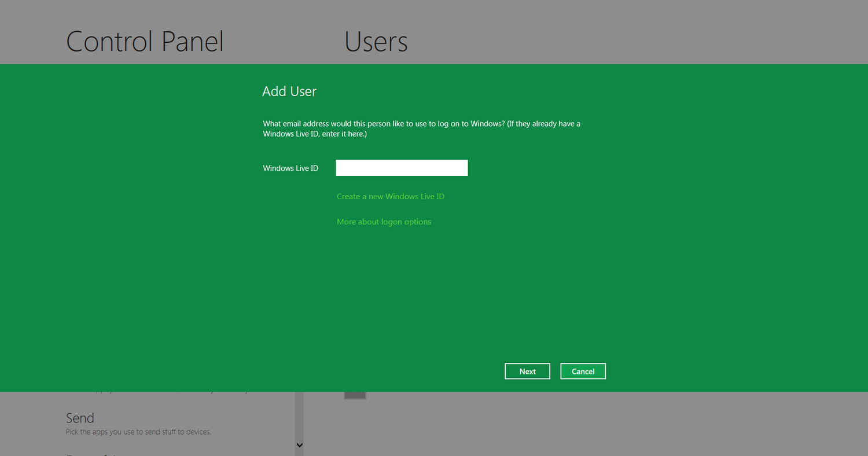
Task: Click the Control Panel heading
Action: [145, 42]
